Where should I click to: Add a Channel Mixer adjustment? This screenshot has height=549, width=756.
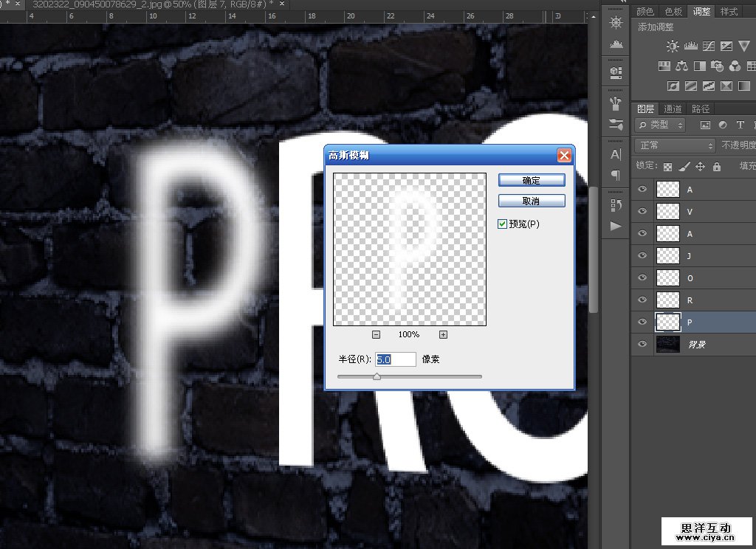pyautogui.click(x=735, y=66)
